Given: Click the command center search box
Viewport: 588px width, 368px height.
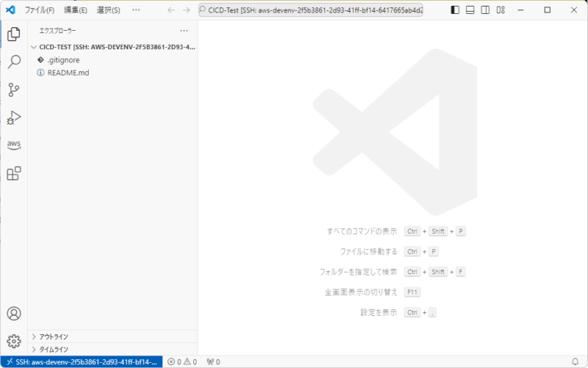Looking at the screenshot, I should click(x=310, y=10).
